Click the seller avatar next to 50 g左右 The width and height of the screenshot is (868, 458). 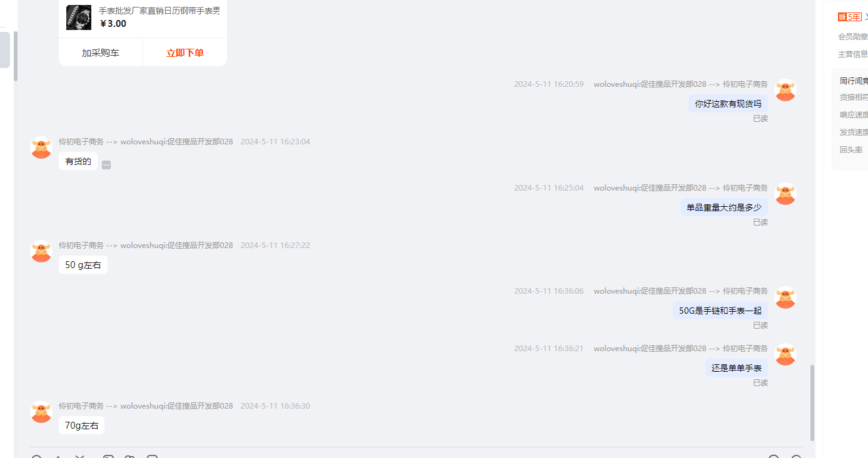tap(41, 251)
